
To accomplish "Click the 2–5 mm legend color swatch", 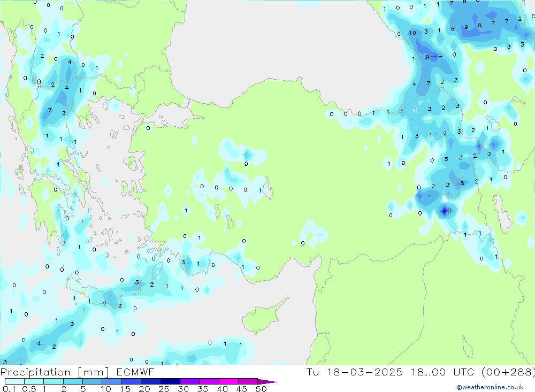I will (x=73, y=381).
